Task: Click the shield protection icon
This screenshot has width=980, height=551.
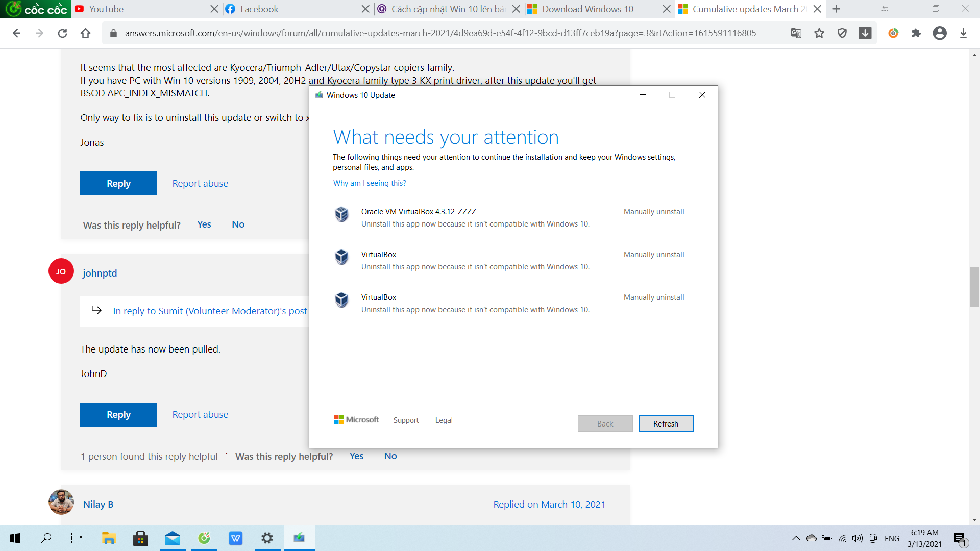Action: (x=842, y=33)
